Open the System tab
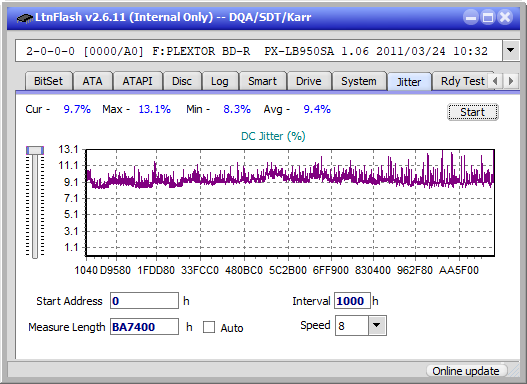 coord(359,81)
